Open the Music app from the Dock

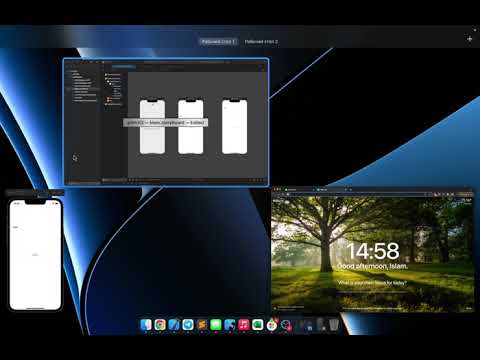pyautogui.click(x=244, y=324)
